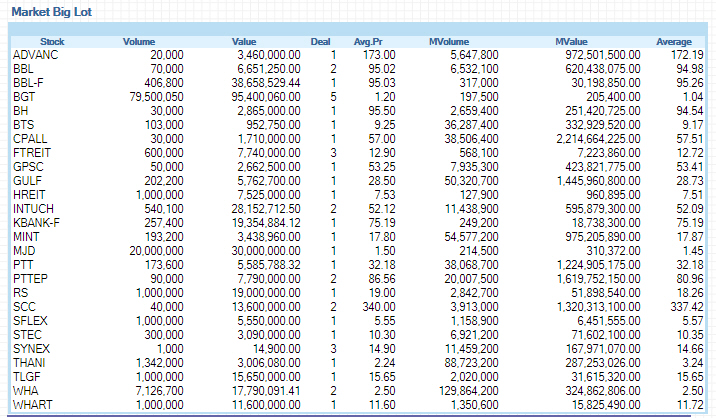Click the STEC stock name
716x418 pixels.
point(27,335)
